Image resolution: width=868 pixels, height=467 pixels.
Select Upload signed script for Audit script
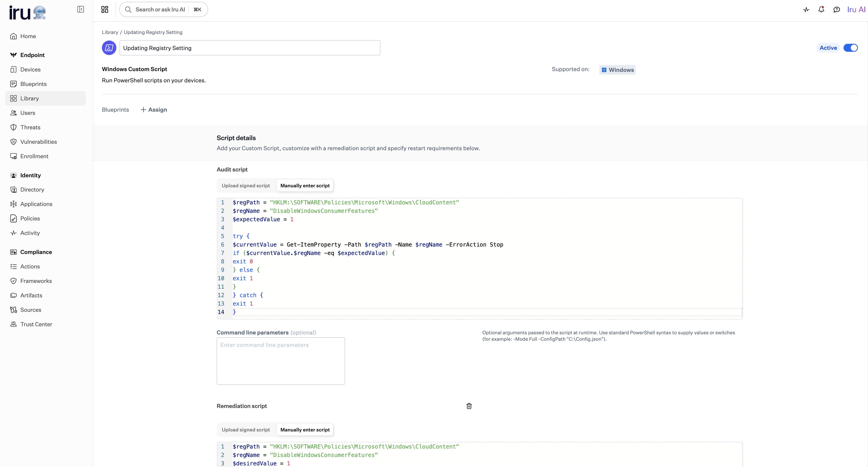pos(246,186)
